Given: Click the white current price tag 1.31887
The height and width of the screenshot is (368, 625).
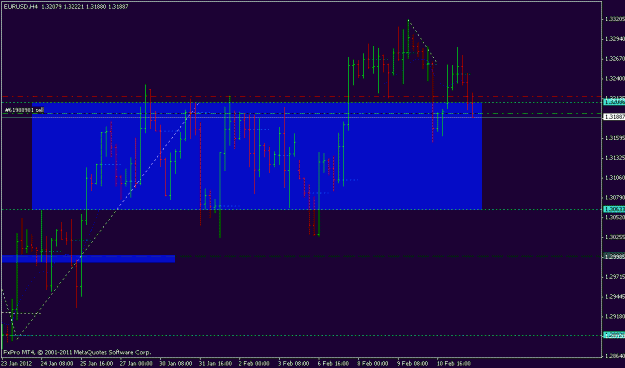Looking at the screenshot, I should point(614,117).
